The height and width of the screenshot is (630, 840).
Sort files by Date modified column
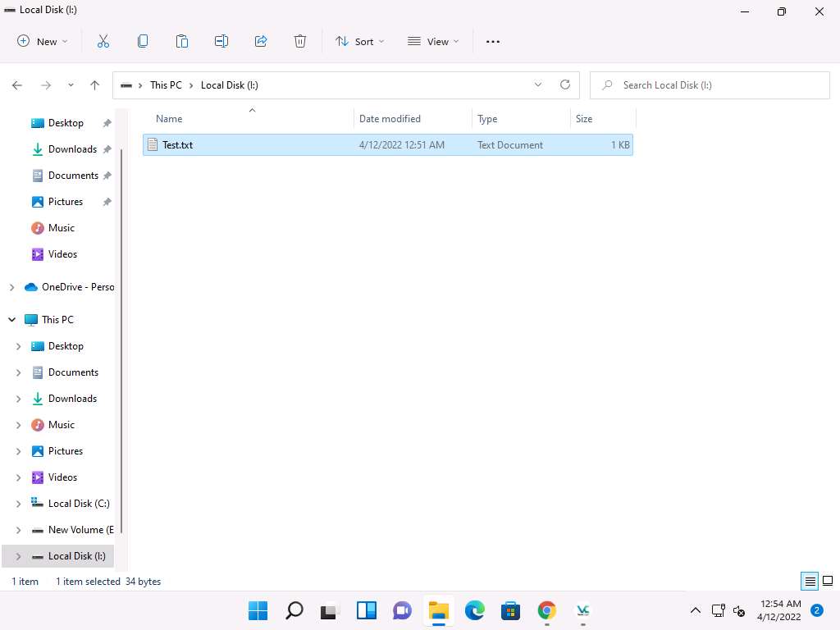pos(390,119)
